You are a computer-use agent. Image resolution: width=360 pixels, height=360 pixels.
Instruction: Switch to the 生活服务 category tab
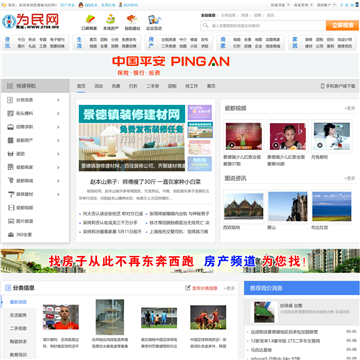(18, 315)
